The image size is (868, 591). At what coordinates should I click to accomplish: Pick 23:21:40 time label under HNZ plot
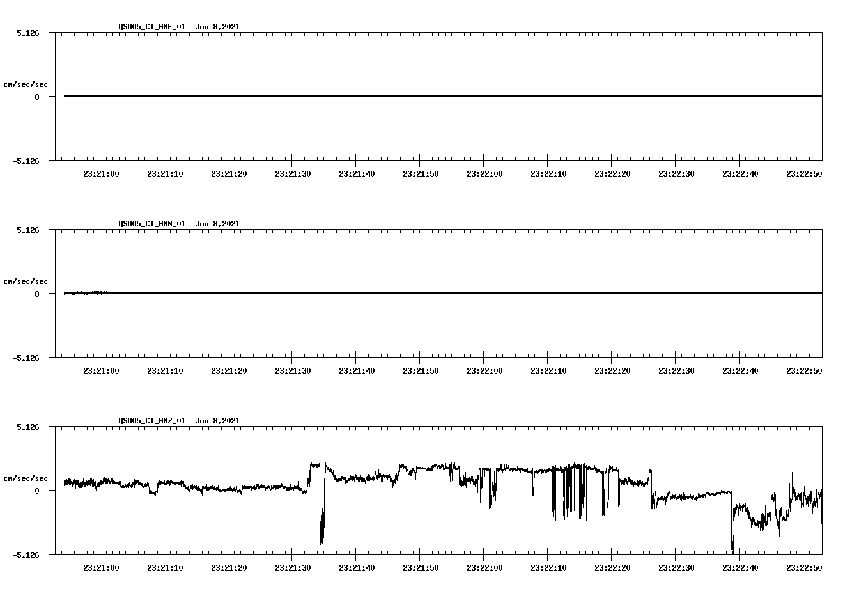coord(357,567)
